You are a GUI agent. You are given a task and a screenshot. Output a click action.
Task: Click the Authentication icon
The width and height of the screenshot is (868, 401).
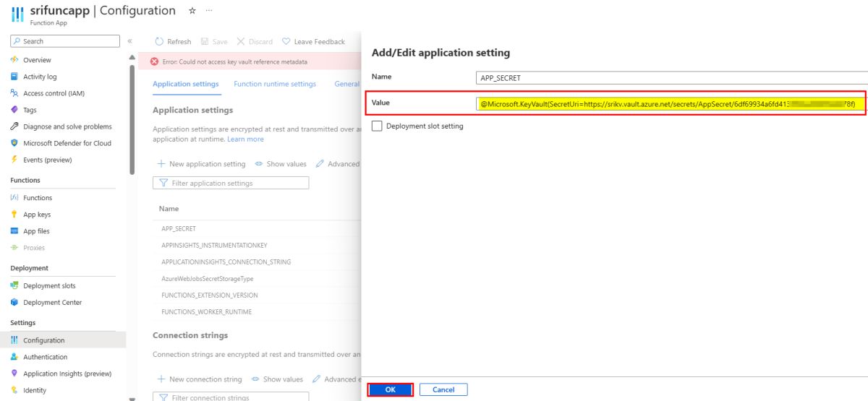(14, 357)
